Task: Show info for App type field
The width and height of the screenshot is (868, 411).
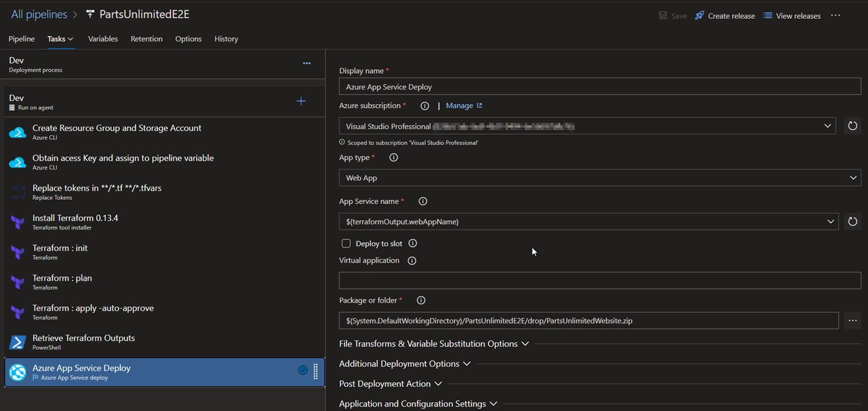Action: 394,158
